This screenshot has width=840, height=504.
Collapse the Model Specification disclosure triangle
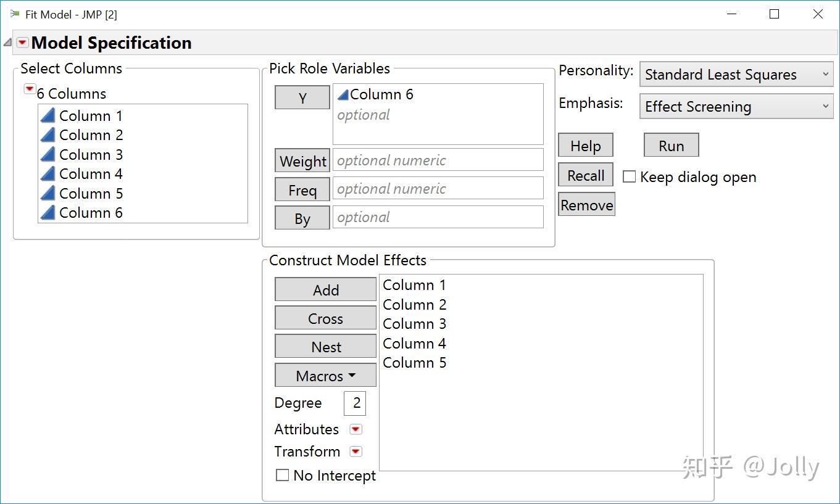(x=7, y=43)
